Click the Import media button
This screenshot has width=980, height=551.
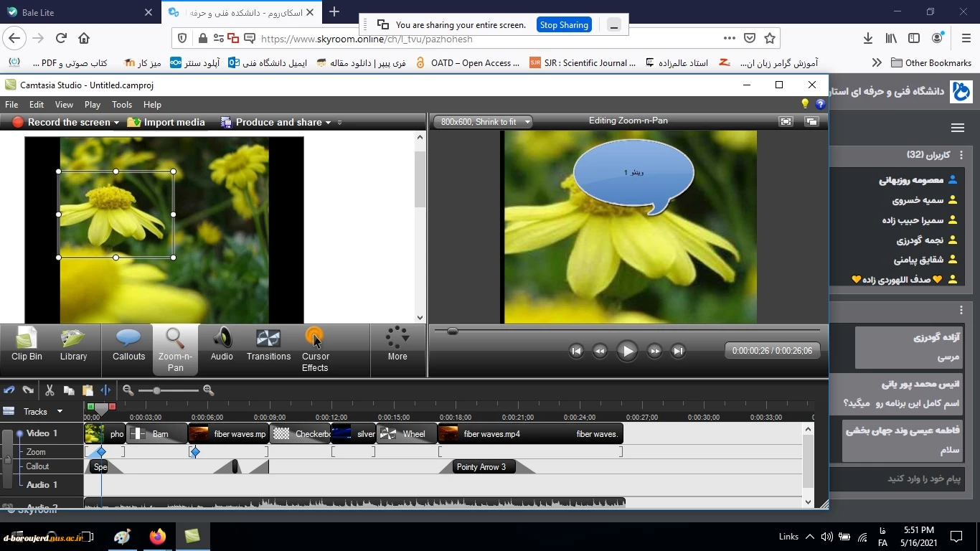pyautogui.click(x=166, y=122)
